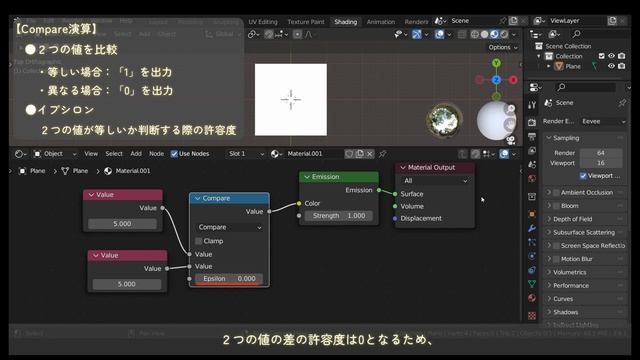Switch to UV Editing workspace tab
Image resolution: width=640 pixels, height=360 pixels.
point(263,22)
